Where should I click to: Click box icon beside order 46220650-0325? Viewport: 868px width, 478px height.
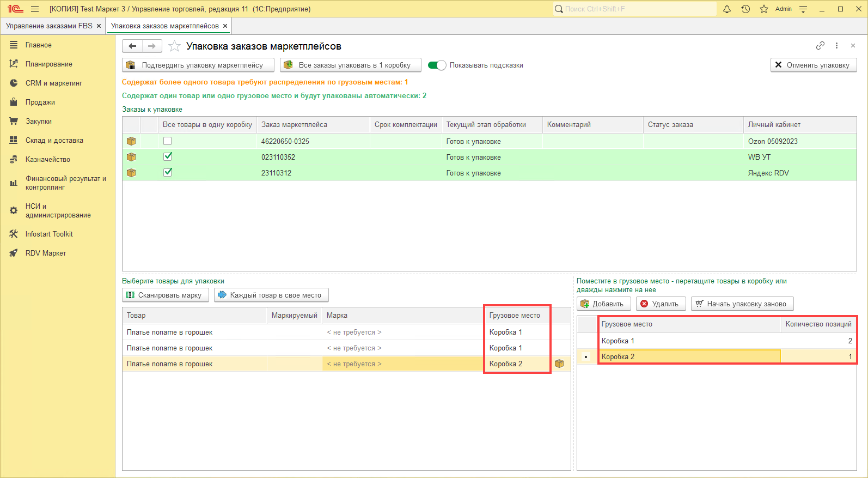click(x=131, y=141)
